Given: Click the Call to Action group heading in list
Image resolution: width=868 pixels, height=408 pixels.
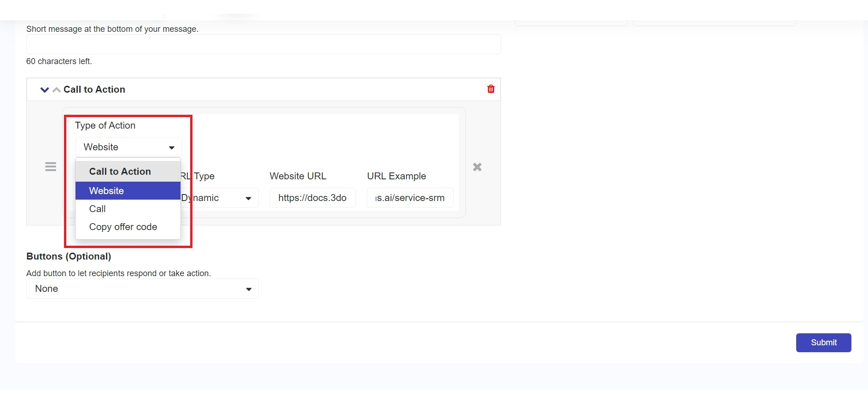Looking at the screenshot, I should point(120,171).
